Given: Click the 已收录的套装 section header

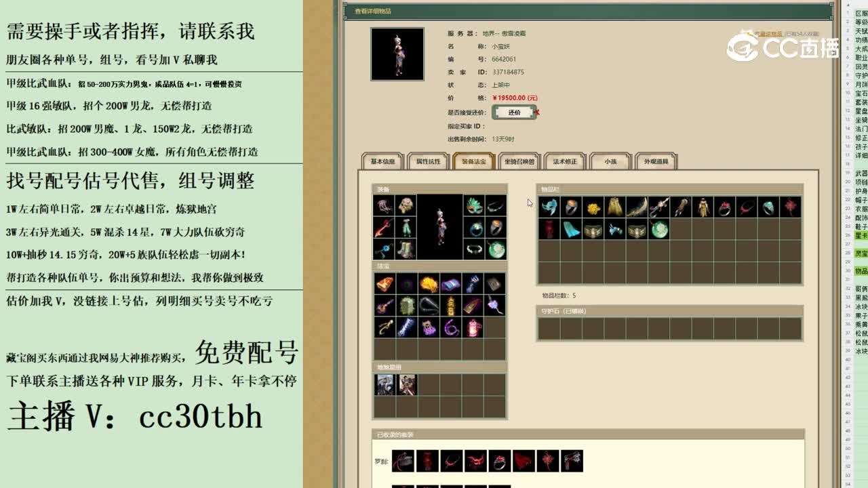Looking at the screenshot, I should 589,434.
